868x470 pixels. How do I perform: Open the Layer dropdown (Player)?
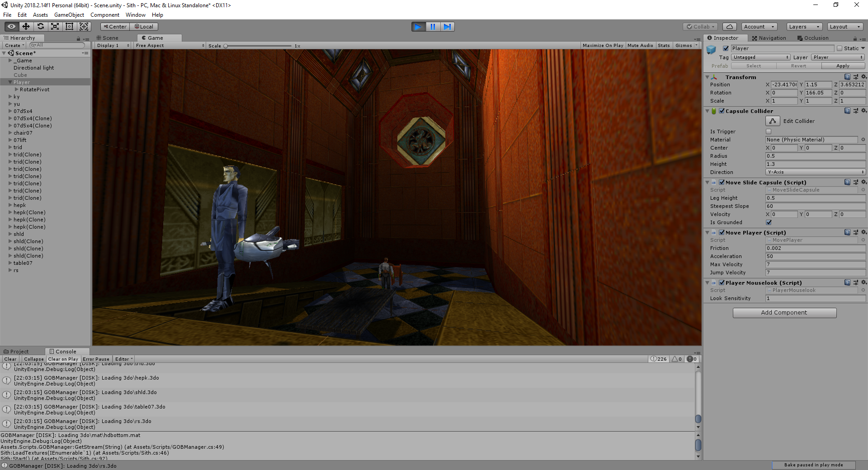838,57
